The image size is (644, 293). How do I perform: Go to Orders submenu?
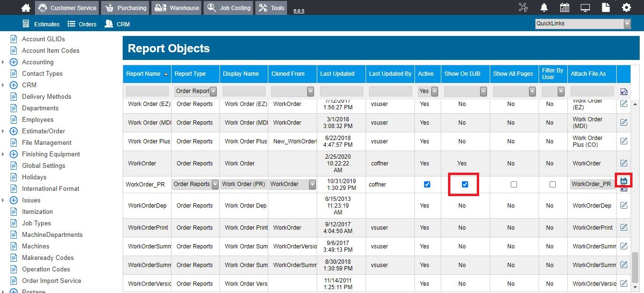[82, 24]
